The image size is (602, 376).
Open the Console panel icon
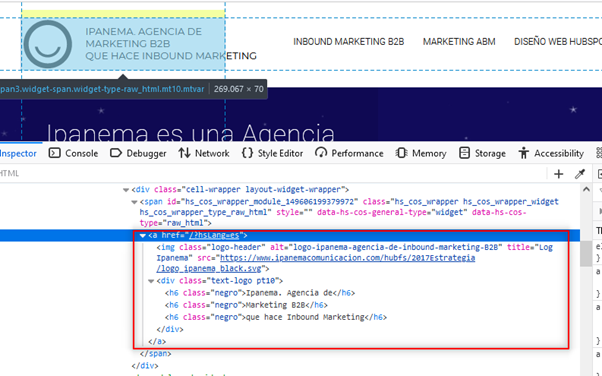[55, 153]
